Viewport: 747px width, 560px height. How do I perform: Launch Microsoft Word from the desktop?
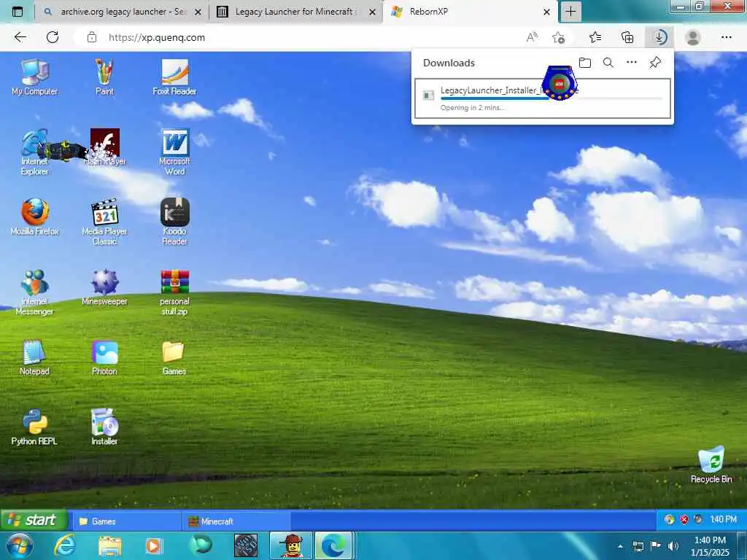pos(175,152)
